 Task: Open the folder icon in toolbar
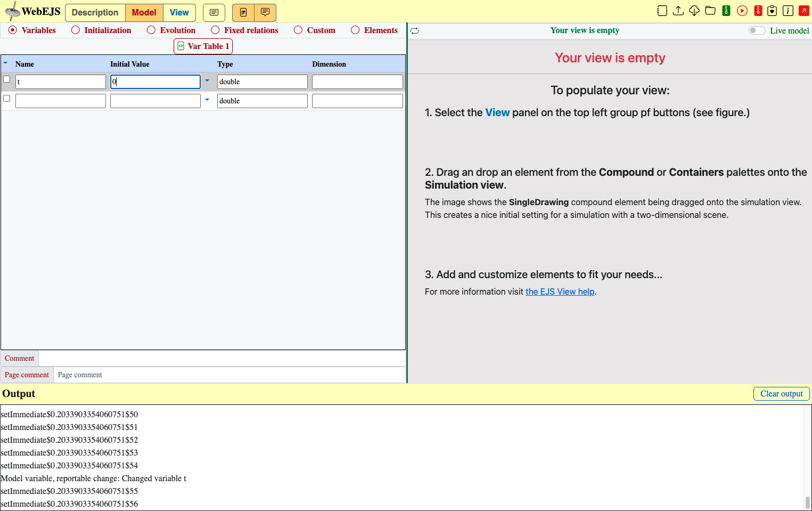pyautogui.click(x=710, y=11)
